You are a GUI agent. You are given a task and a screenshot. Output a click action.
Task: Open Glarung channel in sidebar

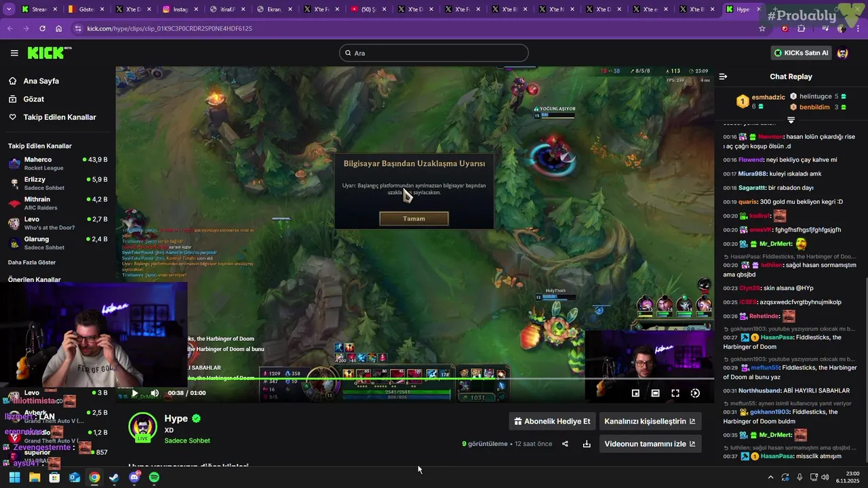(x=58, y=243)
